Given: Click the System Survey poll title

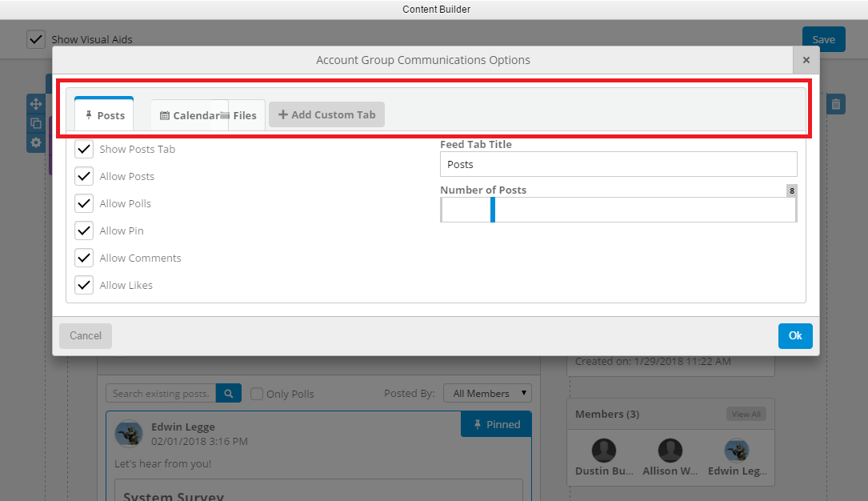Looking at the screenshot, I should click(x=174, y=496).
